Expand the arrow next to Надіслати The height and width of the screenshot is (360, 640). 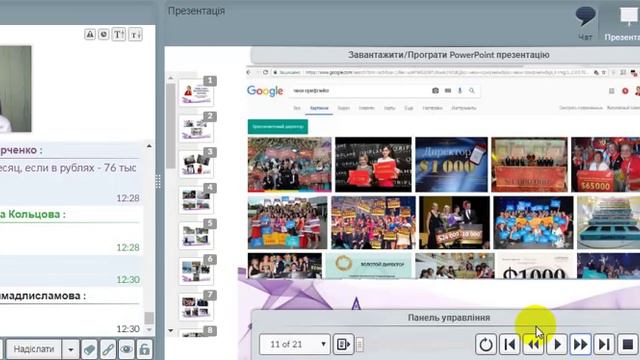click(x=71, y=349)
